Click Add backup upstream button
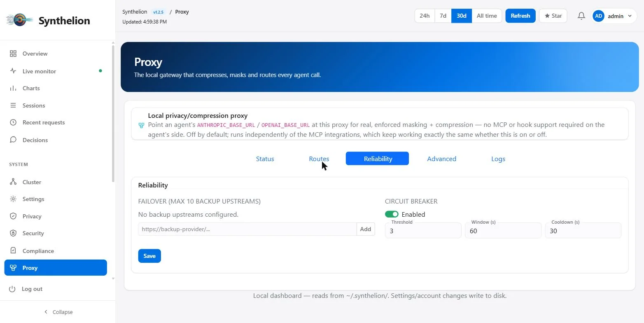 coord(366,229)
